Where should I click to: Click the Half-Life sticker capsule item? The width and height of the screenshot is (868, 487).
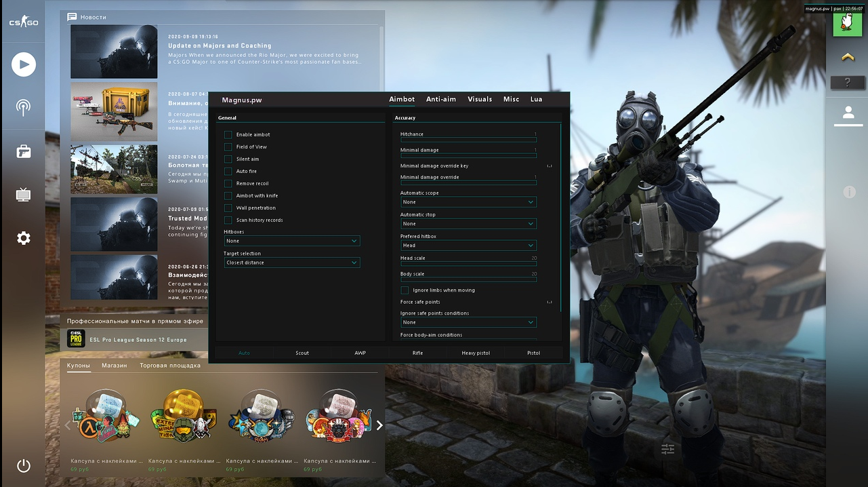click(106, 417)
